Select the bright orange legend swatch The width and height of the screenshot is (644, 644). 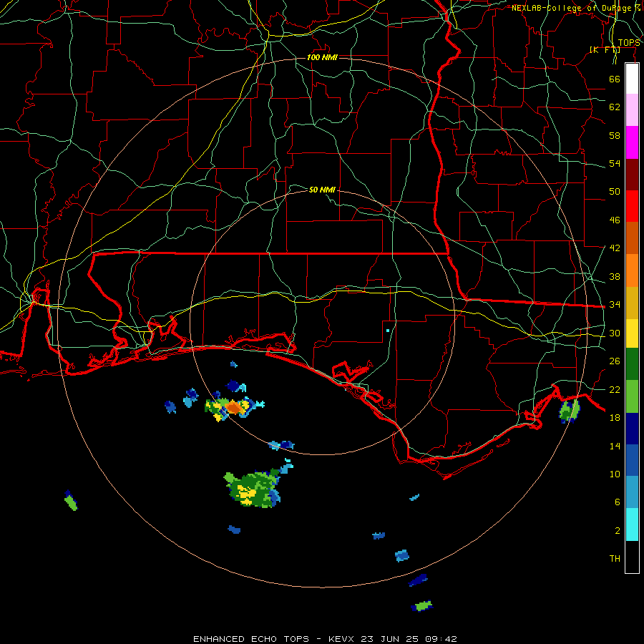[632, 270]
